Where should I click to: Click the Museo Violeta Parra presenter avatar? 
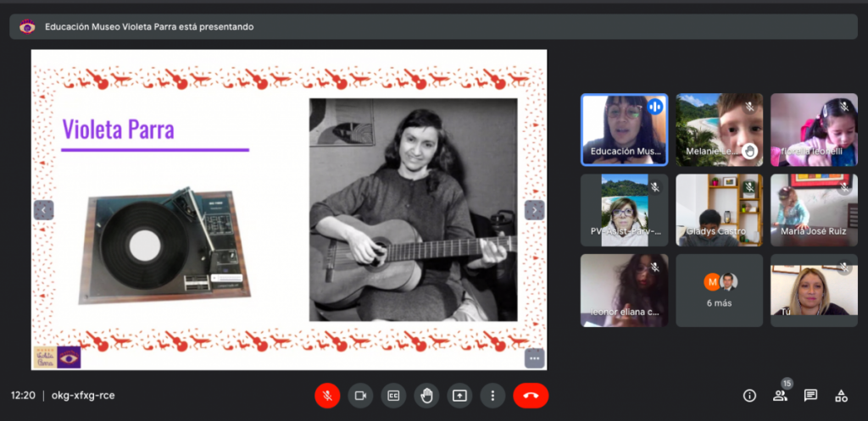tap(27, 26)
